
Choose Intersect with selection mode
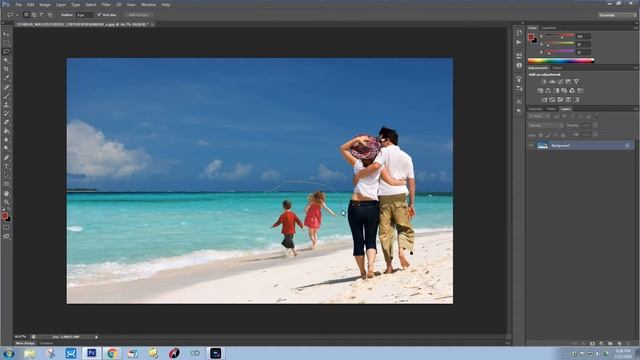click(x=50, y=15)
